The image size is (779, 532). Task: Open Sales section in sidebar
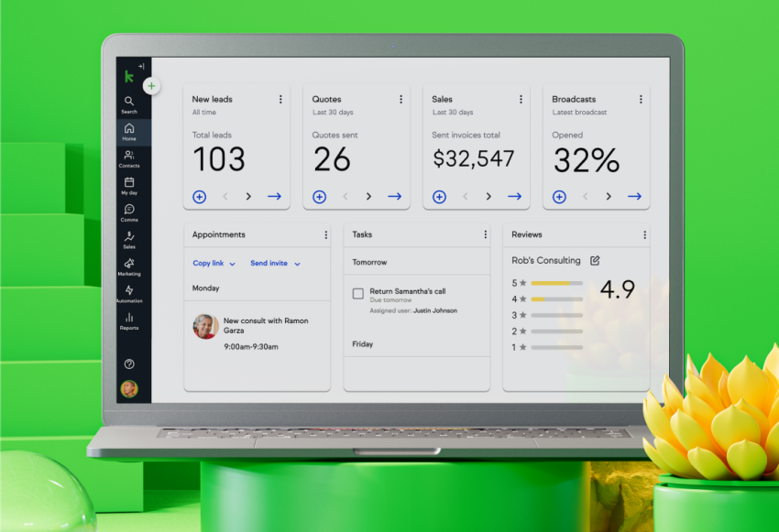pyautogui.click(x=129, y=240)
